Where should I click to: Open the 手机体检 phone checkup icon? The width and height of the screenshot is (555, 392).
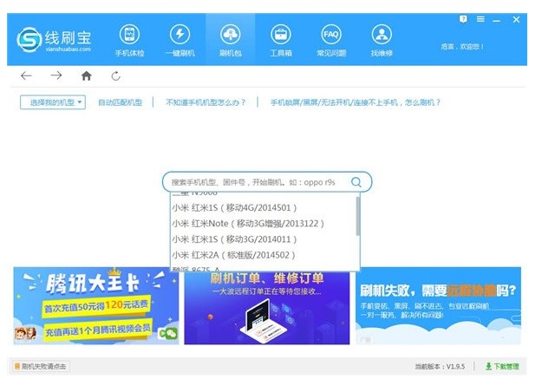coord(129,41)
